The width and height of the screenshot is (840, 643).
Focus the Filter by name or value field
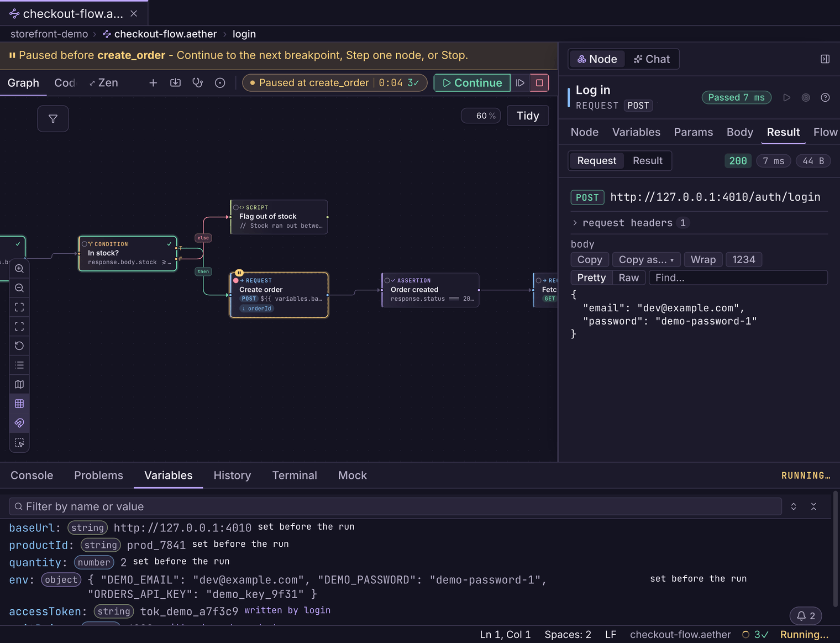pos(395,506)
